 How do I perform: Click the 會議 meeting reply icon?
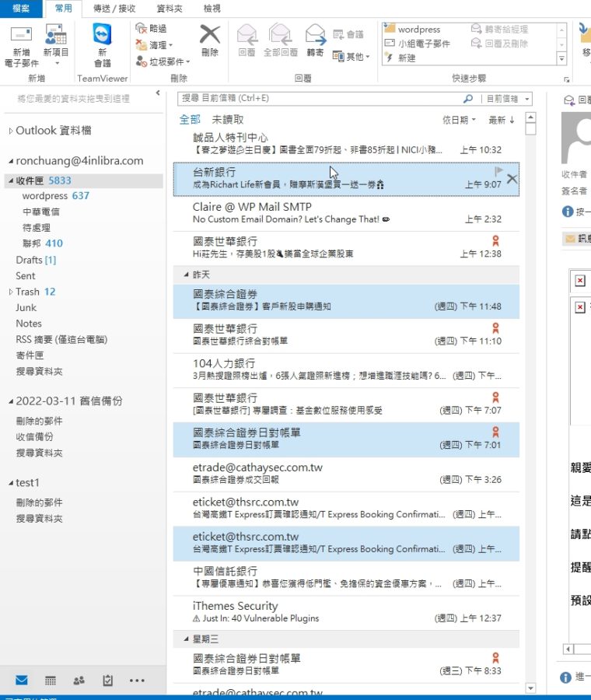click(348, 34)
